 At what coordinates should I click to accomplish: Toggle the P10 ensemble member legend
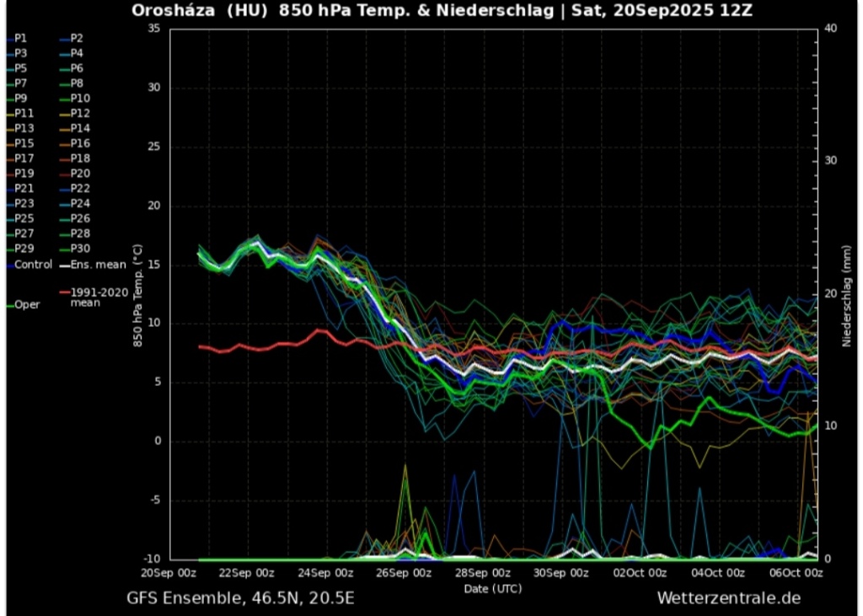79,99
